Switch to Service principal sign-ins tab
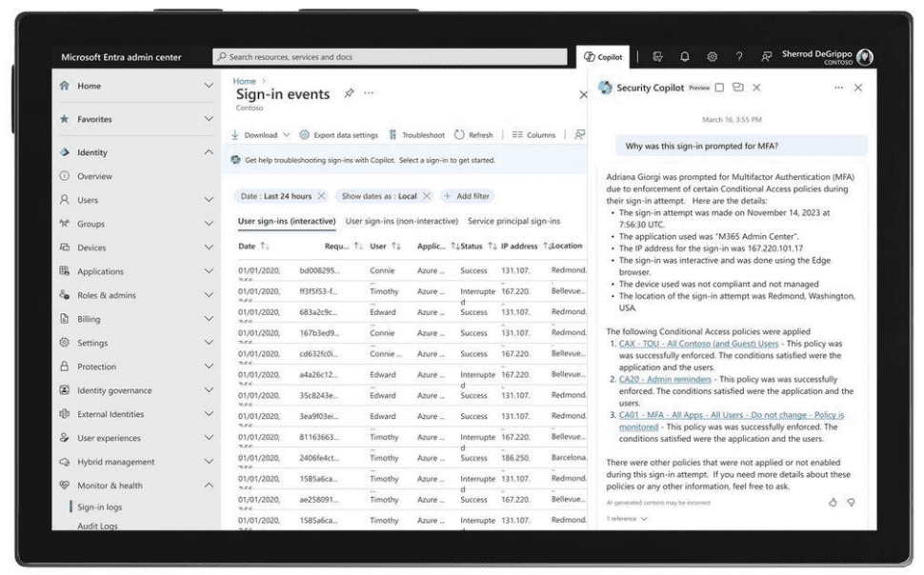 point(513,221)
